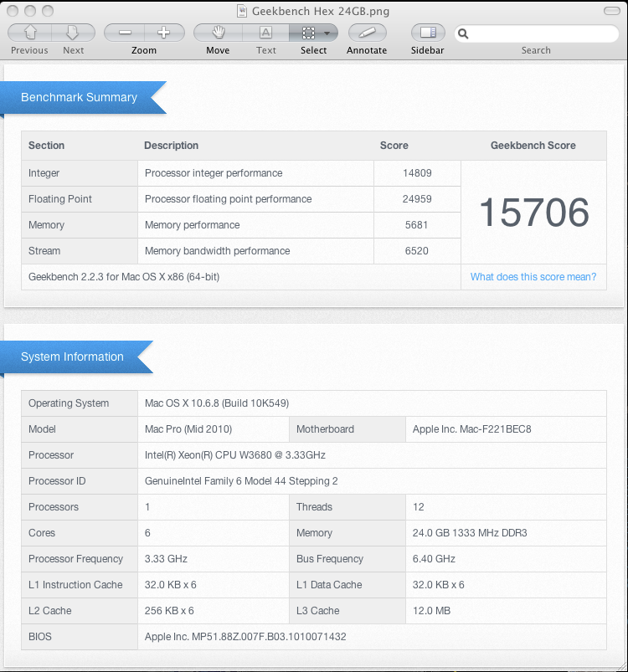Click the 'Operating System' row label
Image resolution: width=628 pixels, height=672 pixels.
pyautogui.click(x=69, y=403)
